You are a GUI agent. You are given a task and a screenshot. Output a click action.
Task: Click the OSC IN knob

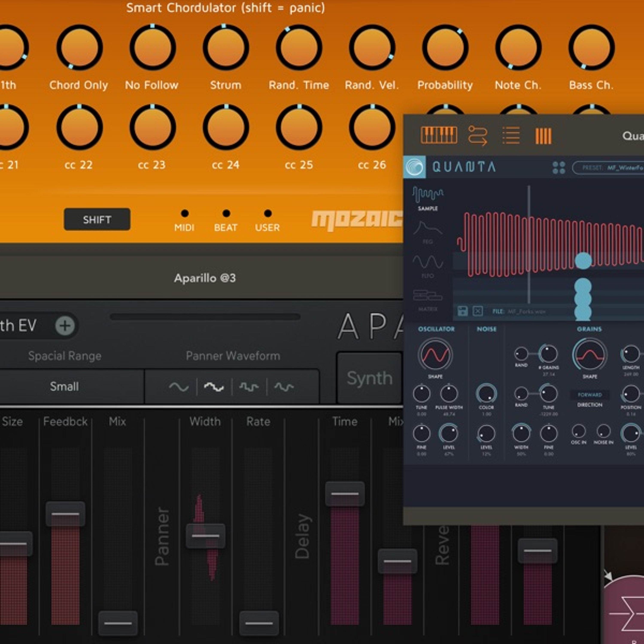(x=579, y=431)
